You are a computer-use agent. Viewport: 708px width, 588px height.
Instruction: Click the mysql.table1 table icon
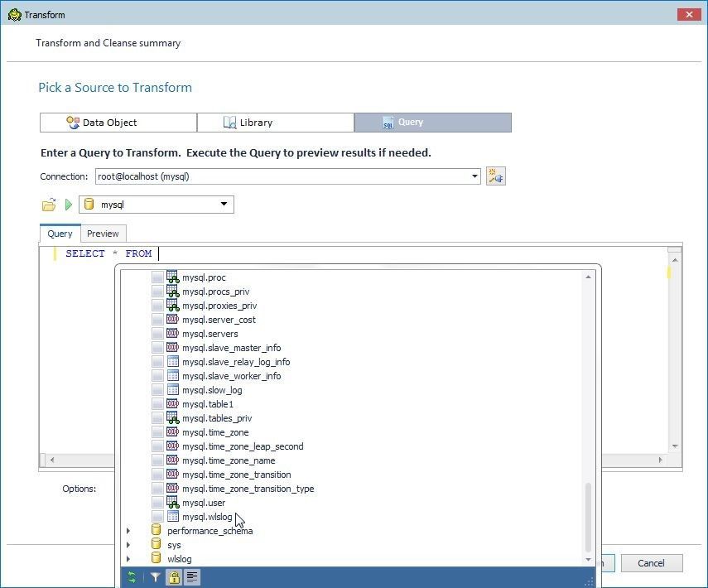(x=172, y=404)
